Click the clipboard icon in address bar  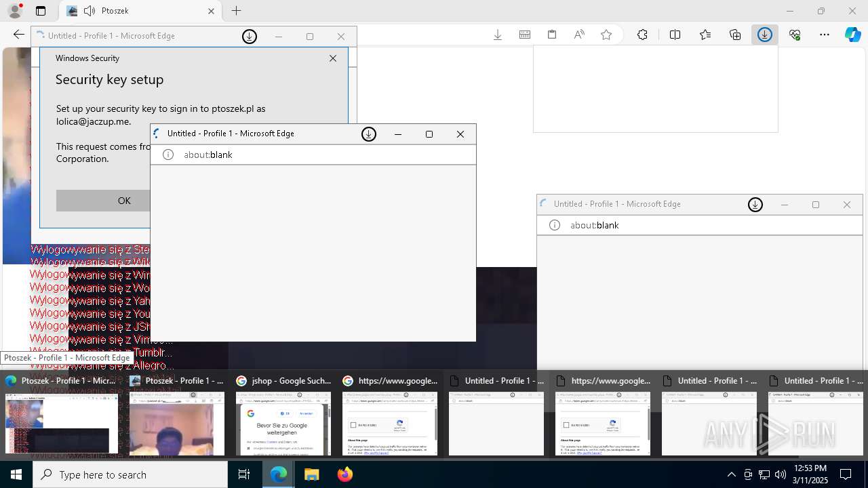(x=552, y=35)
